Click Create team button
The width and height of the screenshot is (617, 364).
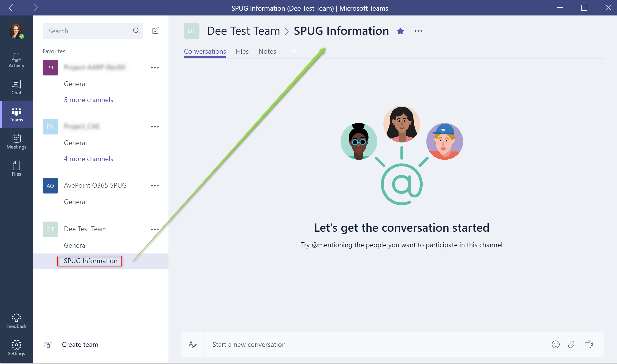(x=80, y=344)
